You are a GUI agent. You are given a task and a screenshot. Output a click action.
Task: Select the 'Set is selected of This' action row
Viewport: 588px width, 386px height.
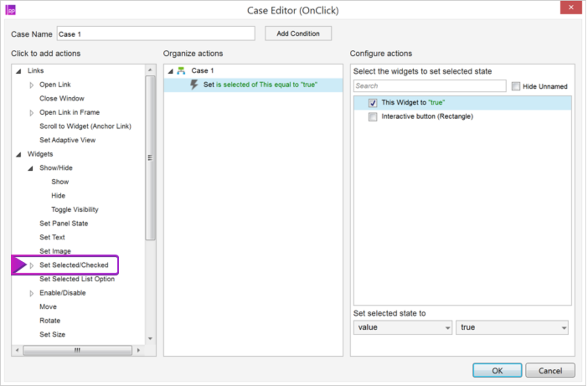click(253, 85)
